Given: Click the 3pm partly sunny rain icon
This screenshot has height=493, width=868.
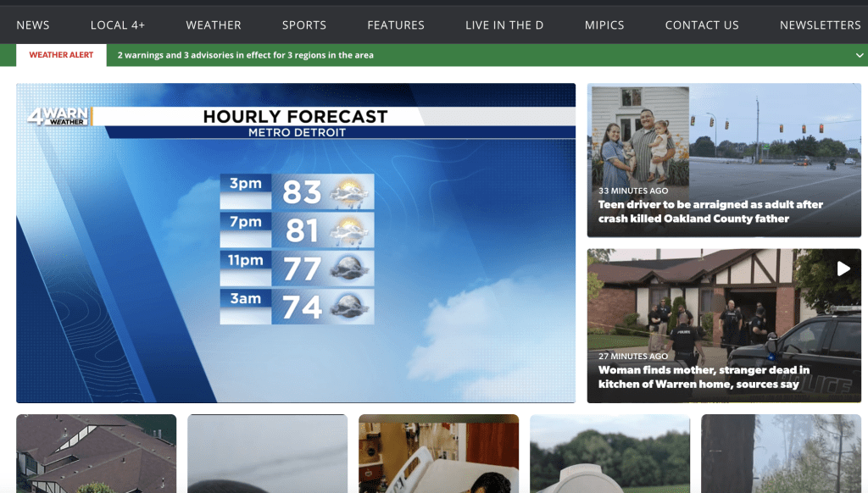Looking at the screenshot, I should (348, 192).
